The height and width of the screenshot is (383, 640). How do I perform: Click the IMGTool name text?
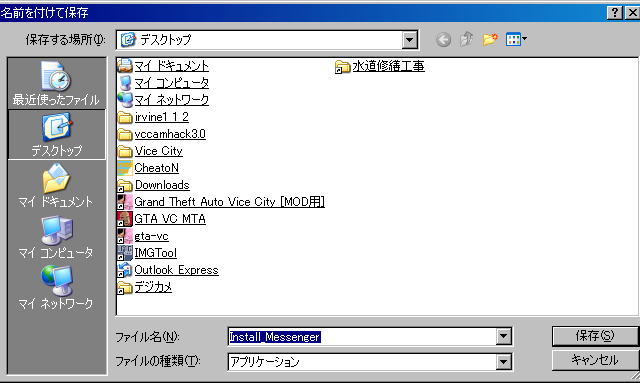[156, 253]
